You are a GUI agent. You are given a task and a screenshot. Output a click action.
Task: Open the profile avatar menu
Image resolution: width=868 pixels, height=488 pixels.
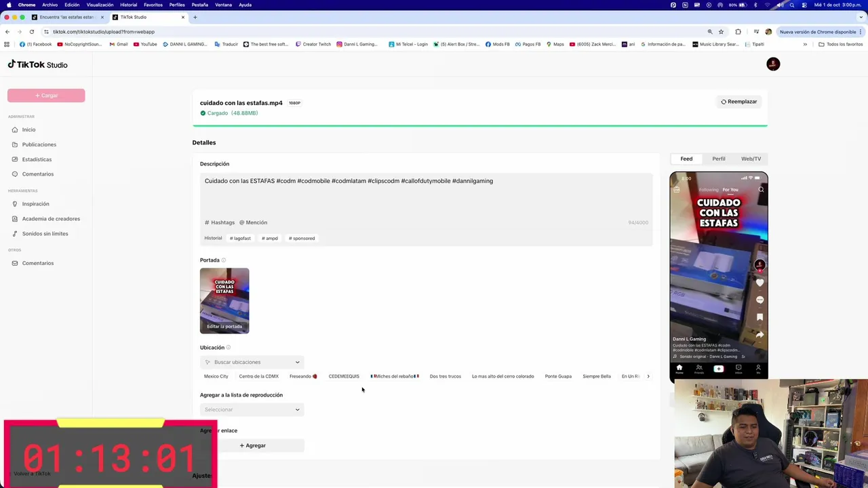click(x=773, y=64)
